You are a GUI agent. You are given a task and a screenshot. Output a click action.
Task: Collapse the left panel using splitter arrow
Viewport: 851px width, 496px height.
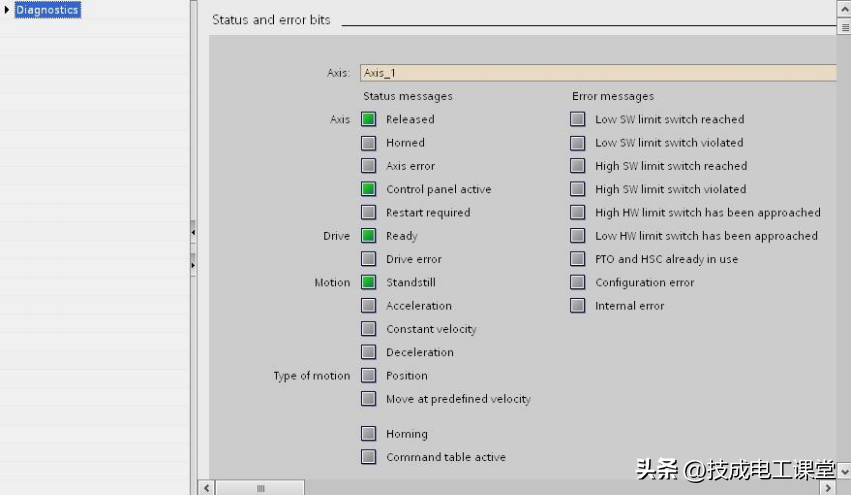coord(193,232)
